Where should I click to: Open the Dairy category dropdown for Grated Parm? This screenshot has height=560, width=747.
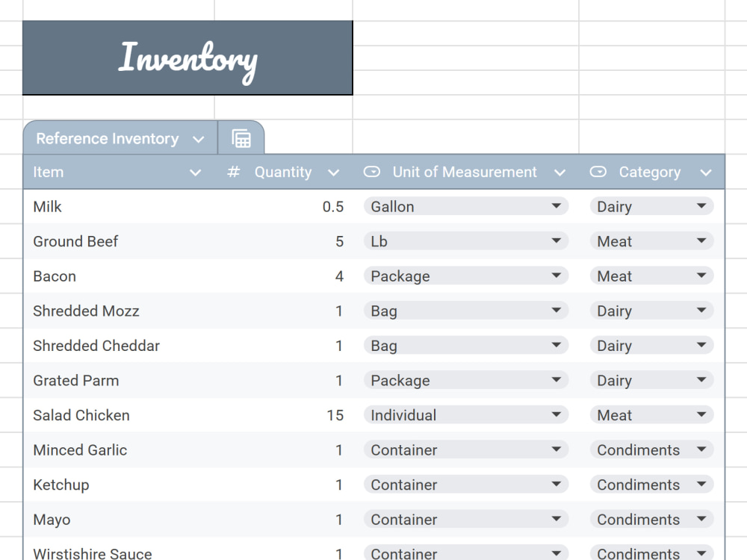[x=651, y=380]
